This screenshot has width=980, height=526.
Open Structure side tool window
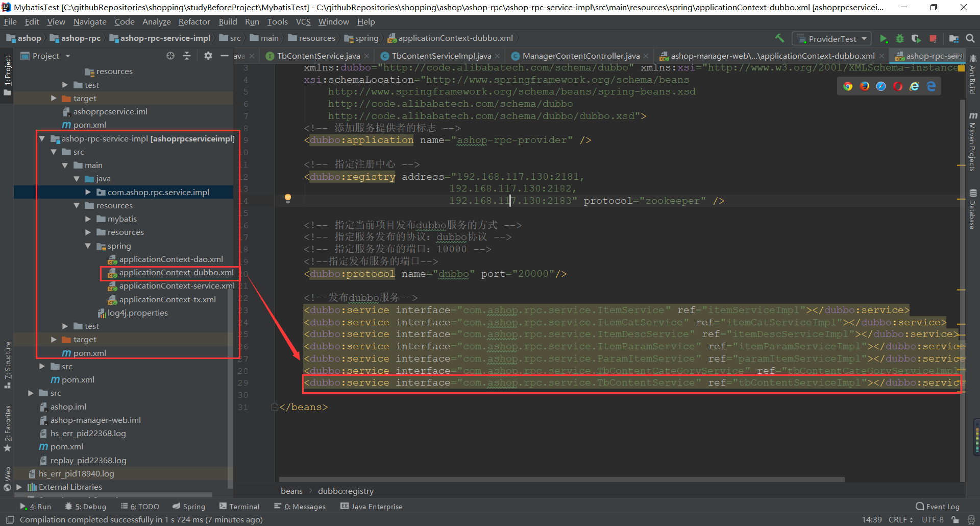(8, 365)
